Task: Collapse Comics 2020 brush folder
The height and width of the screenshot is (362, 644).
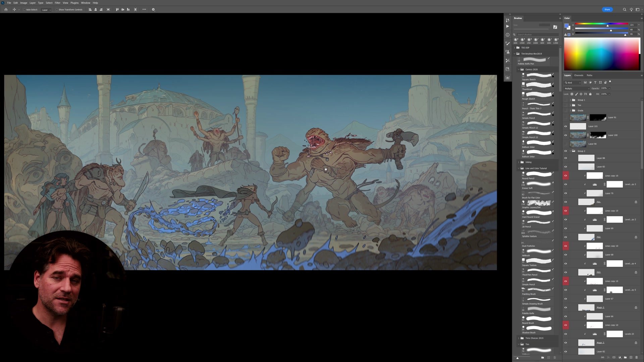Action: pyautogui.click(x=519, y=69)
